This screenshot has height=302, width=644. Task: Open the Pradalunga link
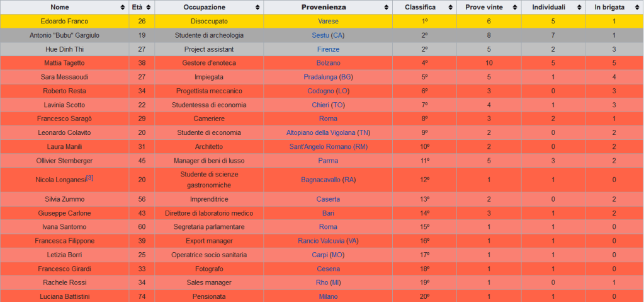coord(320,77)
